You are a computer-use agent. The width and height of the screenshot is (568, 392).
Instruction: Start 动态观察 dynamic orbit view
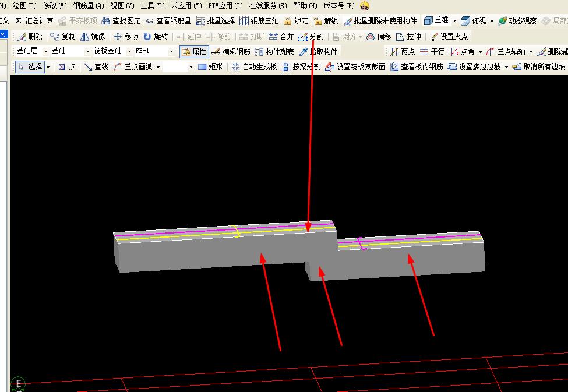pos(517,21)
